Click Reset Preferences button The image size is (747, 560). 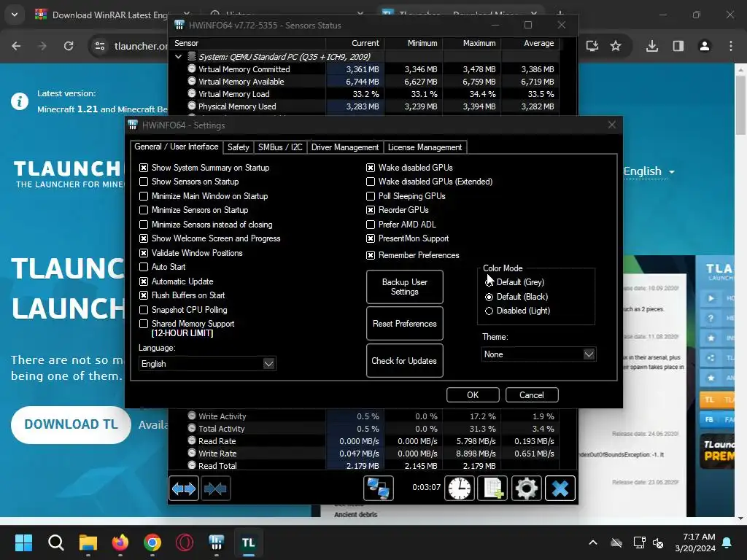point(404,324)
